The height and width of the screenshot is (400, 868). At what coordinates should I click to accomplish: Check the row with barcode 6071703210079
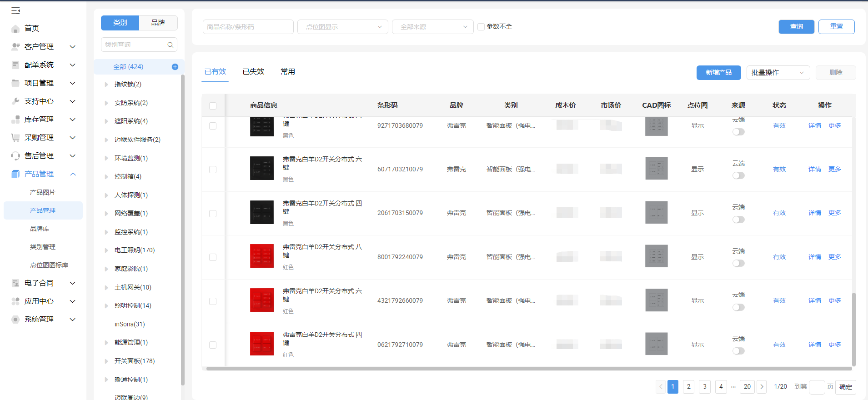[213, 170]
